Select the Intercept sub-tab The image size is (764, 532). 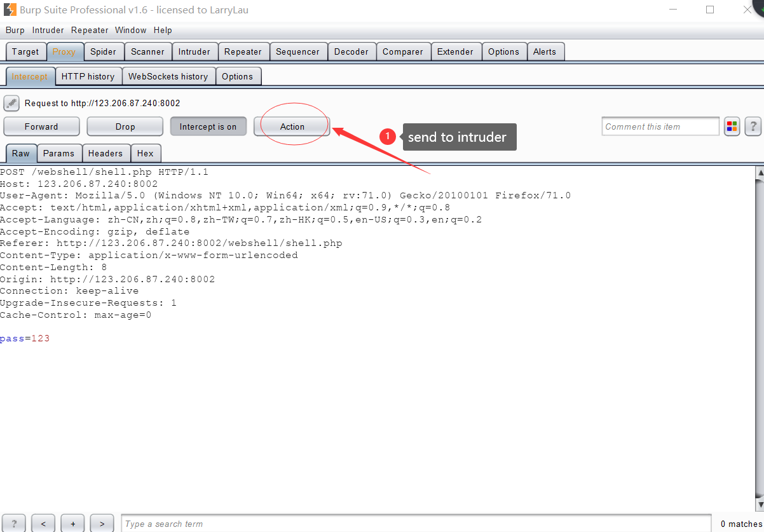click(30, 76)
